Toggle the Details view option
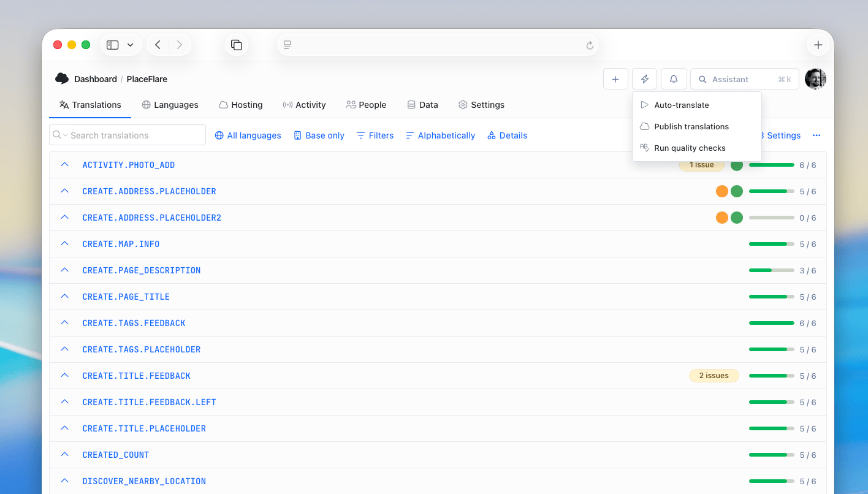Image resolution: width=868 pixels, height=494 pixels. click(x=507, y=135)
